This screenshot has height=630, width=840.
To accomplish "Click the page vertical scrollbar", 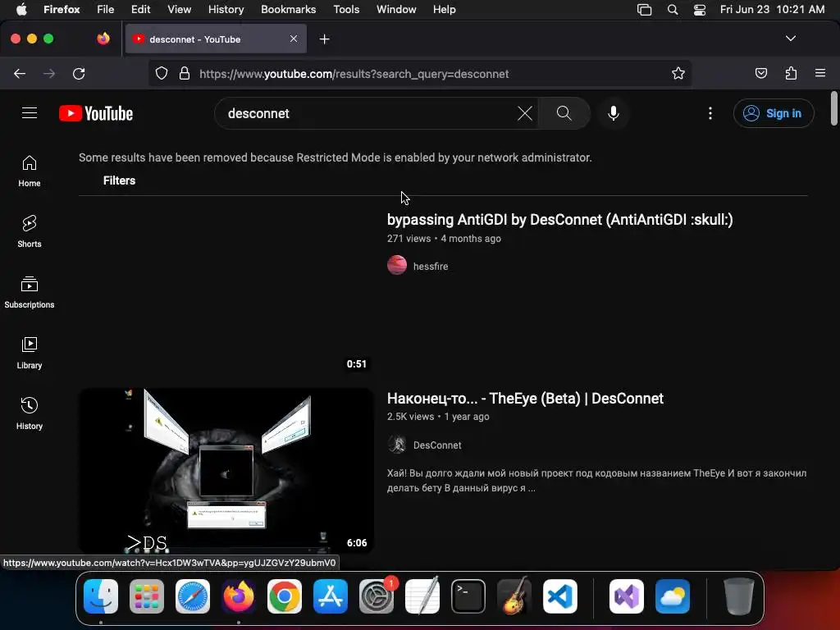I will (x=834, y=109).
